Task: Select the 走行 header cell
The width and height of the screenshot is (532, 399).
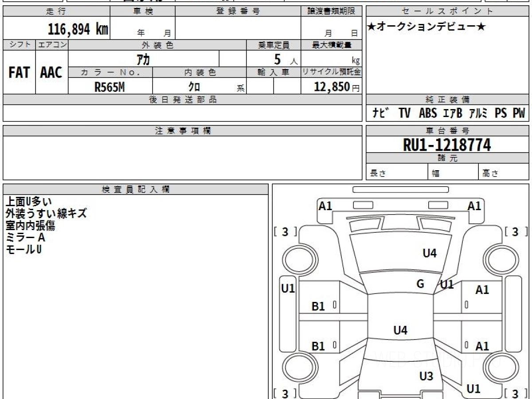Action: click(x=56, y=12)
